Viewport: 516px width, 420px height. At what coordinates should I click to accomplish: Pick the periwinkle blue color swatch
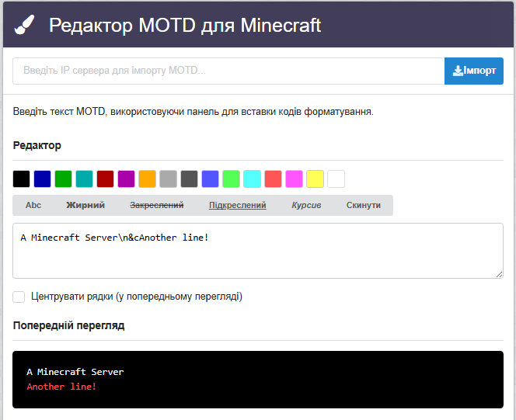(211, 179)
